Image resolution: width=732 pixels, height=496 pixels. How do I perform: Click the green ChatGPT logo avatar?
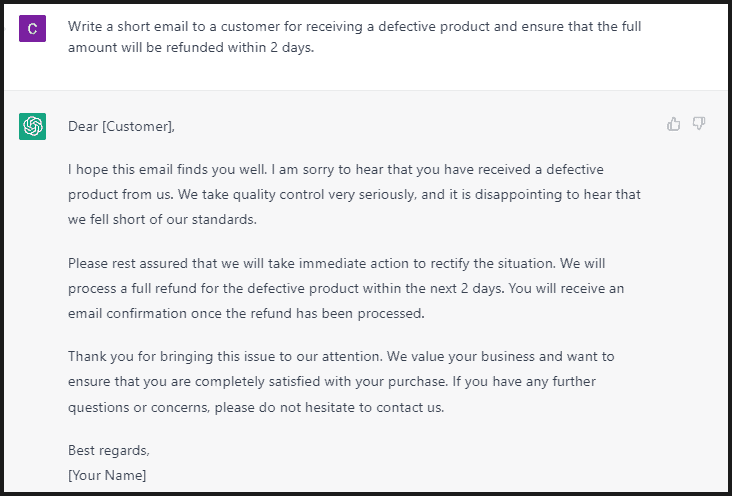(32, 127)
